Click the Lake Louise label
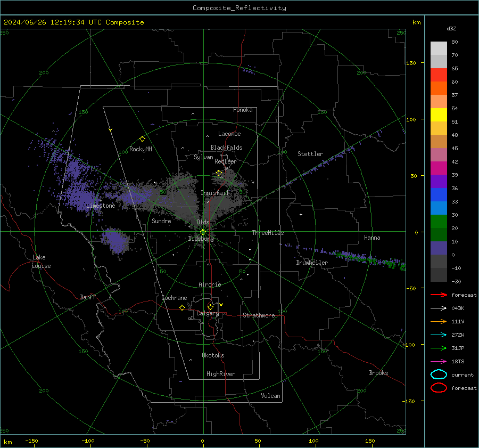Screen dimensions: 479x448 click(41, 262)
